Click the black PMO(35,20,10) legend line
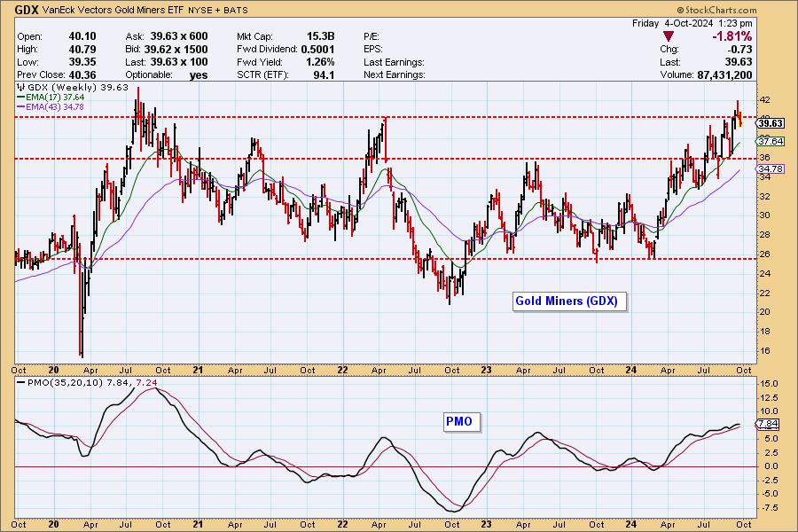 point(21,382)
